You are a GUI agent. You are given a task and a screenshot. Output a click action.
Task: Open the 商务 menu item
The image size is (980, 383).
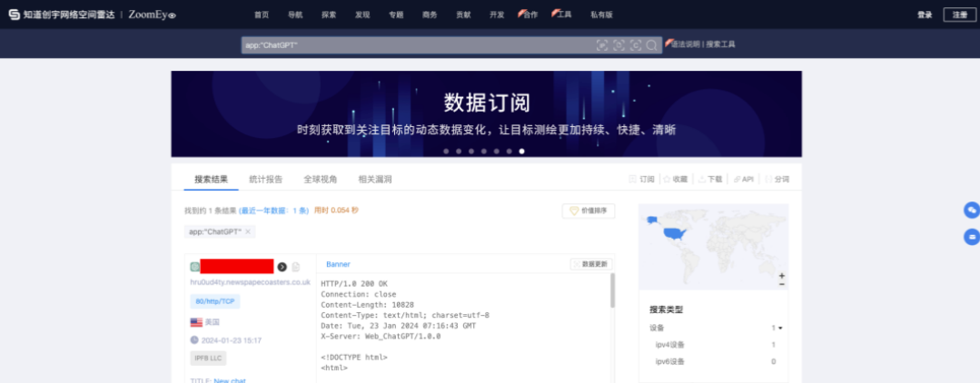(x=430, y=15)
